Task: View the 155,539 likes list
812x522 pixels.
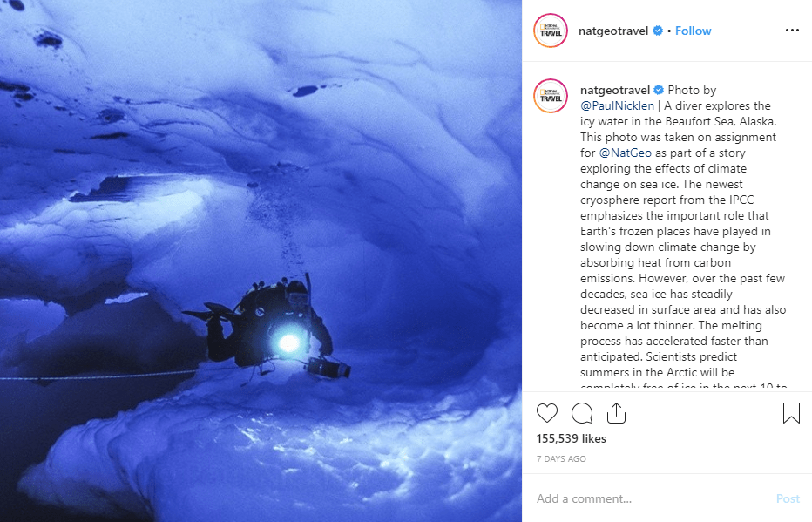Action: click(572, 438)
